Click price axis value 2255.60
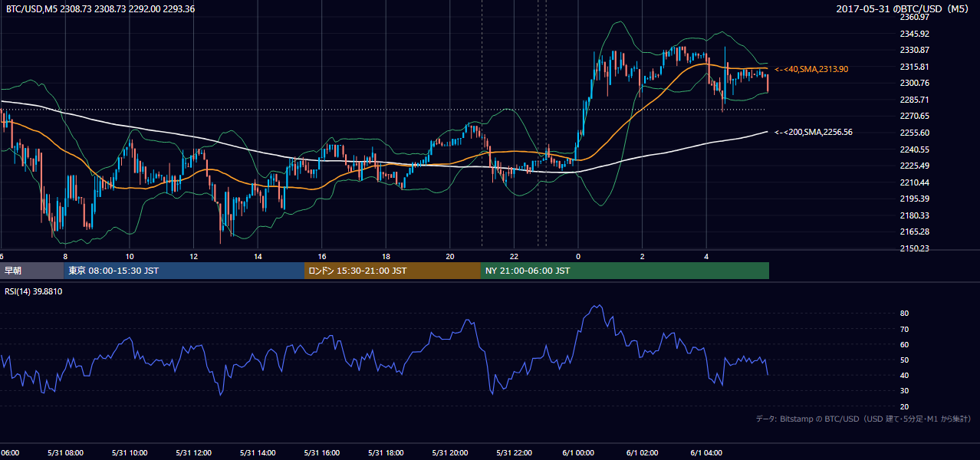 point(915,133)
